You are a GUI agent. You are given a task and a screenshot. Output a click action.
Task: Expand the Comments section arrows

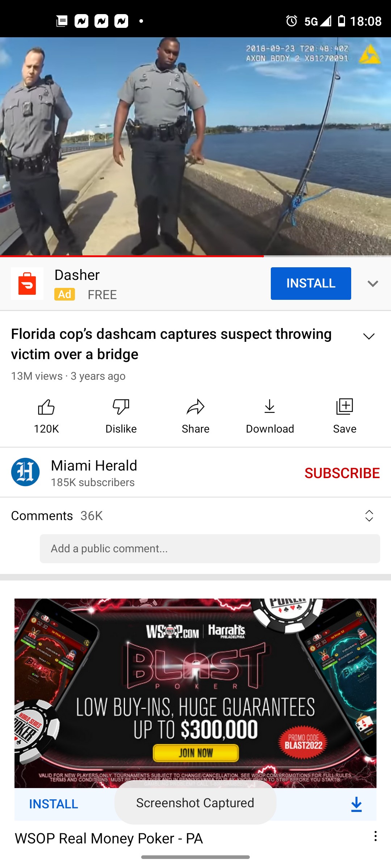pyautogui.click(x=369, y=516)
